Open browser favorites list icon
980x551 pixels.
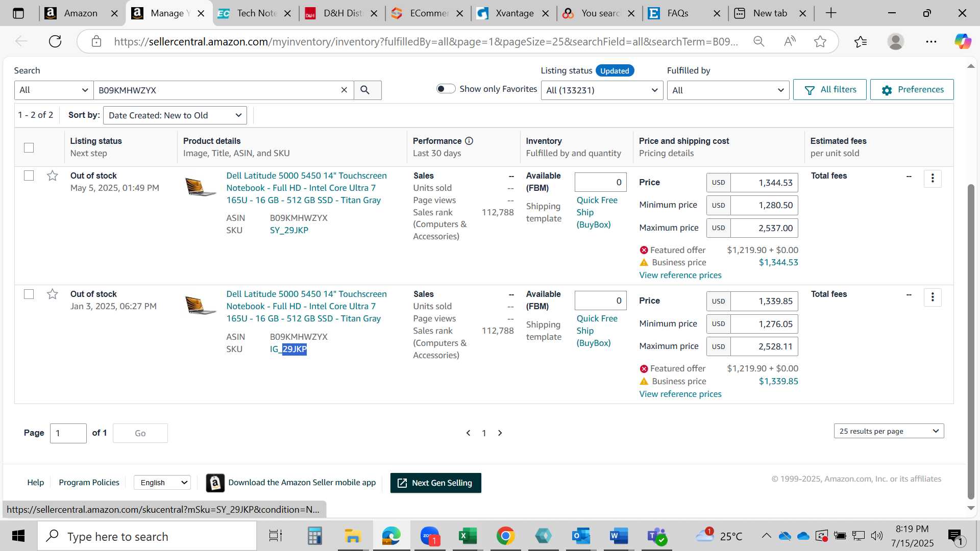click(x=861, y=41)
